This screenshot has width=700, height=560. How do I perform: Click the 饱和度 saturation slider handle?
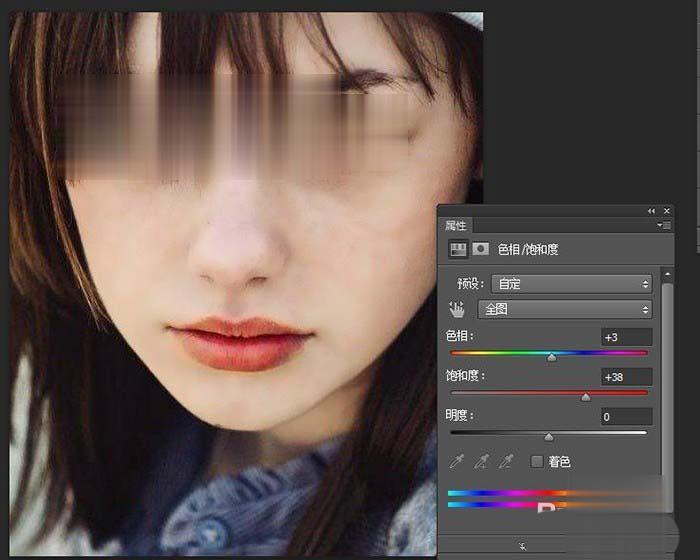coord(586,397)
